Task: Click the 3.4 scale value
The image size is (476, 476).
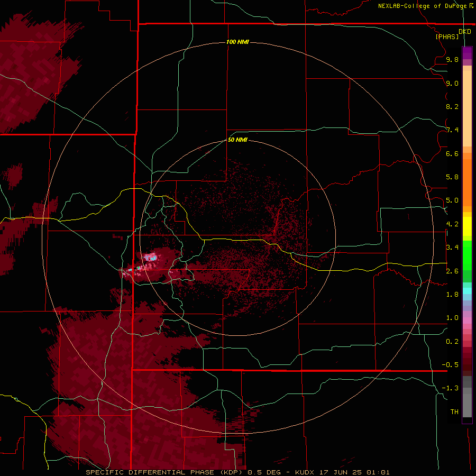Action: (452, 248)
